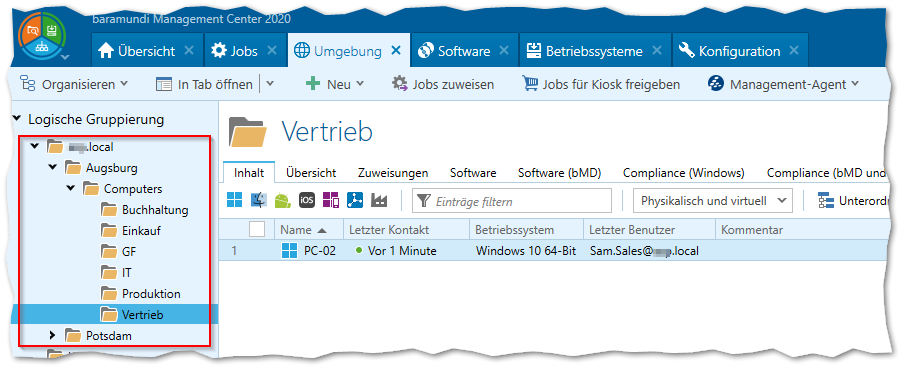Open Management-Agent dropdown

(783, 85)
